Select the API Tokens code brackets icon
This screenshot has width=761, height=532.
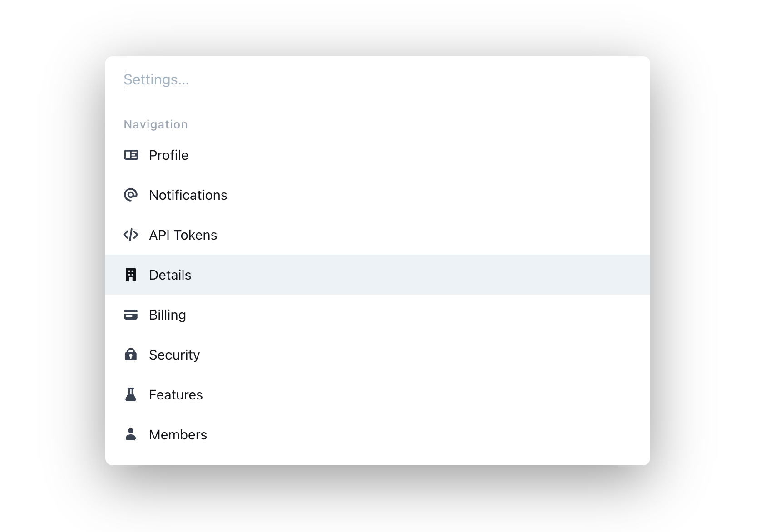131,235
